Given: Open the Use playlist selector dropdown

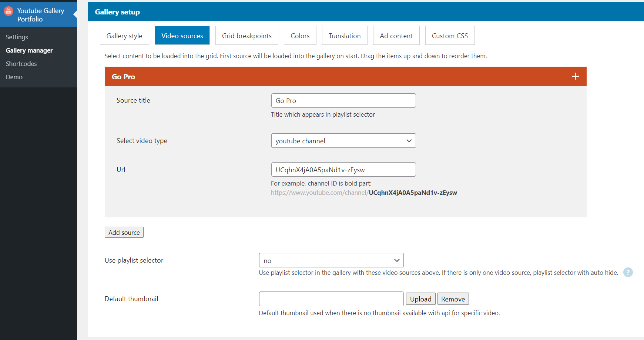Looking at the screenshot, I should coord(331,260).
